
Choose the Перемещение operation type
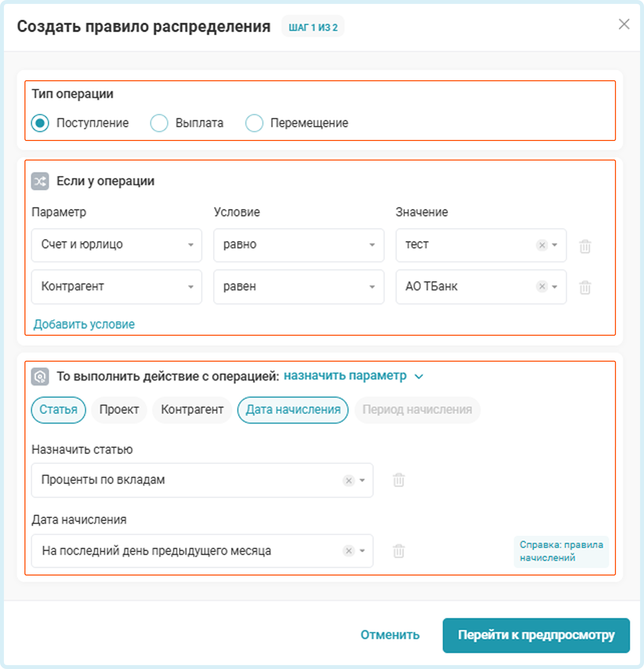tap(254, 123)
